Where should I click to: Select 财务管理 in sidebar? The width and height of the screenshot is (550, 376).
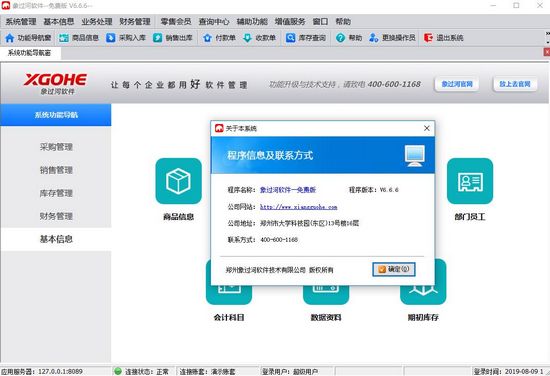coord(56,216)
